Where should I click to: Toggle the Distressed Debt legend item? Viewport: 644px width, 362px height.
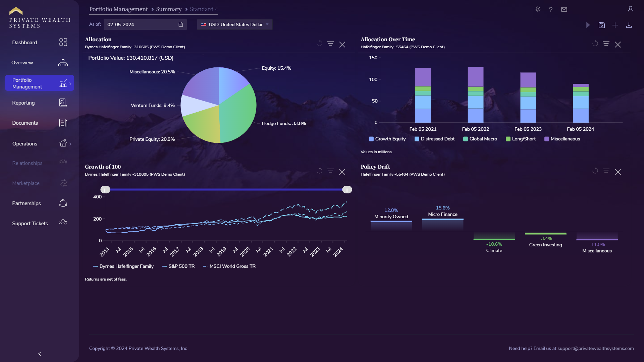coord(434,139)
